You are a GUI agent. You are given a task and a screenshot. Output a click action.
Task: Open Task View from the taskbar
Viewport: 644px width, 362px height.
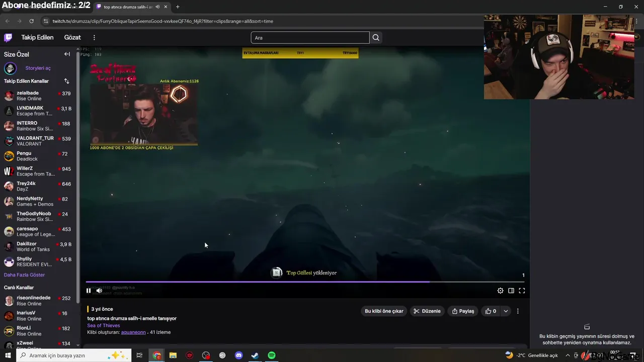coord(139,355)
